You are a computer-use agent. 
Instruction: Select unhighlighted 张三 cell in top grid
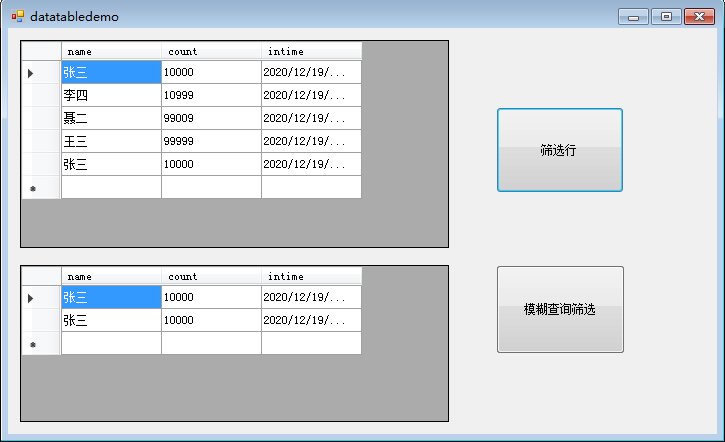pyautogui.click(x=111, y=165)
